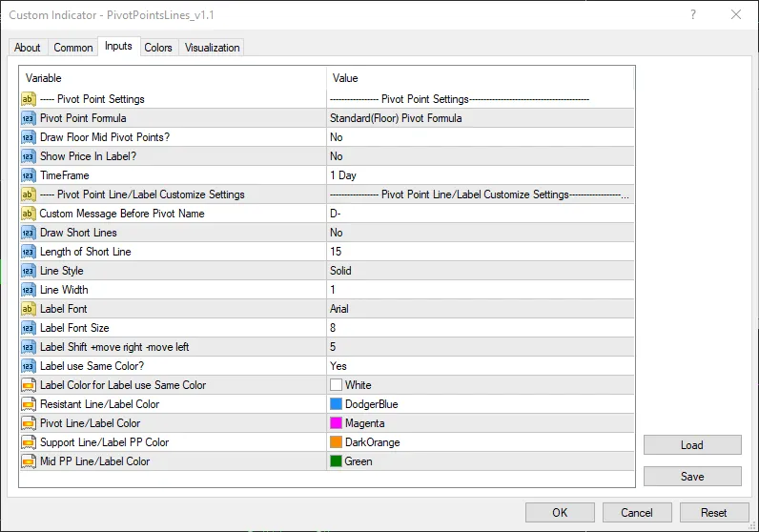
Task: Switch to the Colors tab
Action: [x=158, y=48]
